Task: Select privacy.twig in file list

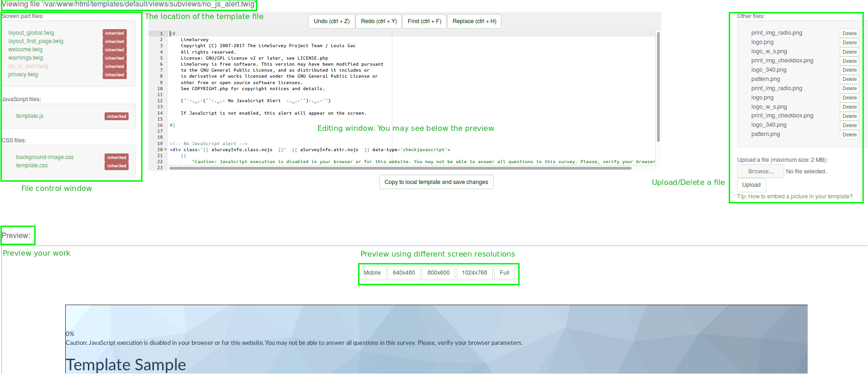Action: tap(23, 74)
